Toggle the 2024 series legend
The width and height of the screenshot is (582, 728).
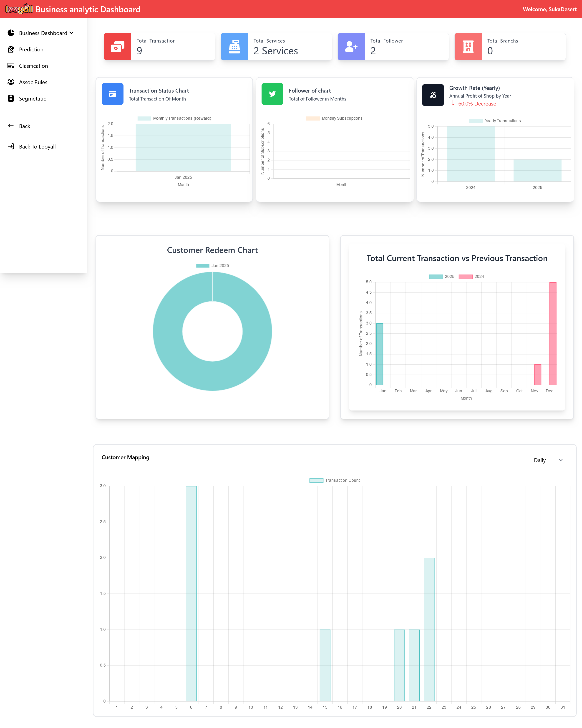point(471,276)
